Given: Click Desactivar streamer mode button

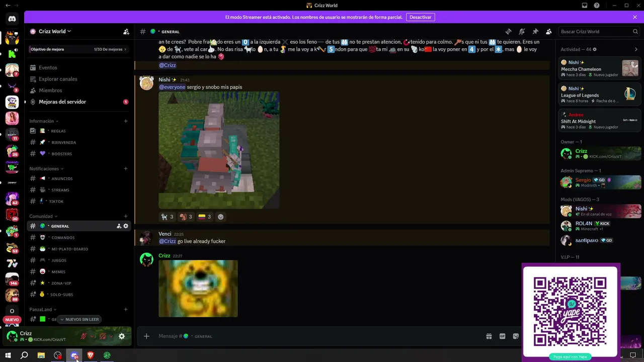Looking at the screenshot, I should click(420, 17).
